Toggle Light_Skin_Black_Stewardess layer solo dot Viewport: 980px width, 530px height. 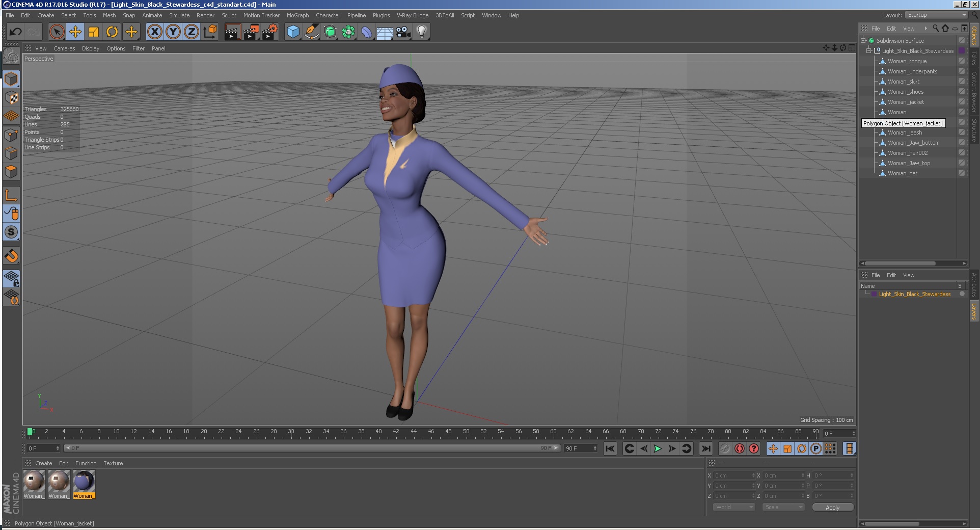[x=962, y=294]
